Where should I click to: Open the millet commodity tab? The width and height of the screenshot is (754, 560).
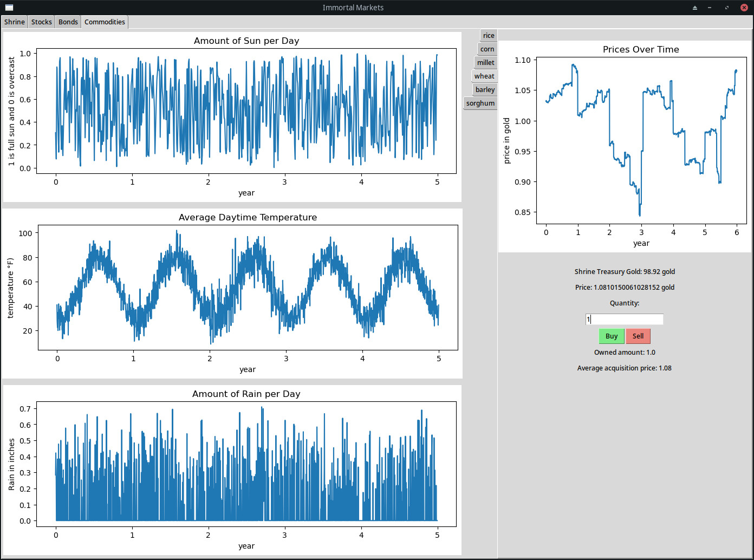(x=485, y=63)
